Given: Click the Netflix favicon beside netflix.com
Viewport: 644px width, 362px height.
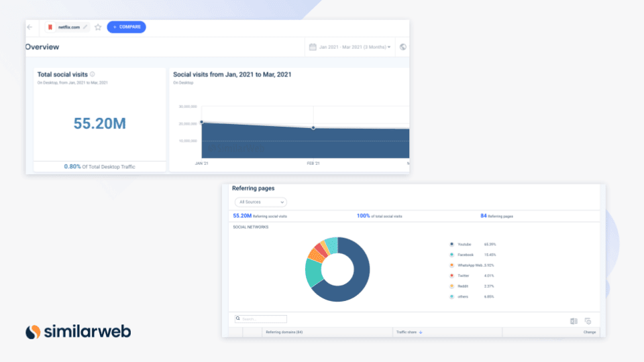Looking at the screenshot, I should [50, 27].
